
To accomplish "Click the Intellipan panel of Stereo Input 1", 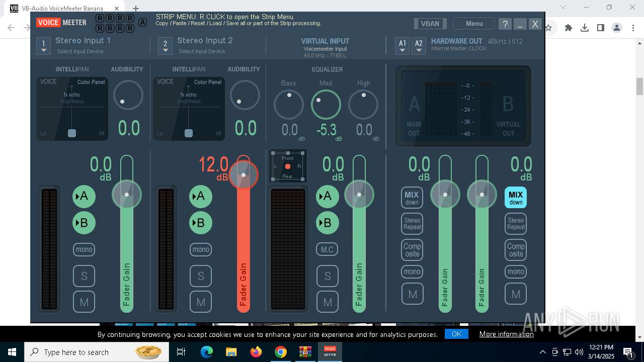I will point(72,109).
